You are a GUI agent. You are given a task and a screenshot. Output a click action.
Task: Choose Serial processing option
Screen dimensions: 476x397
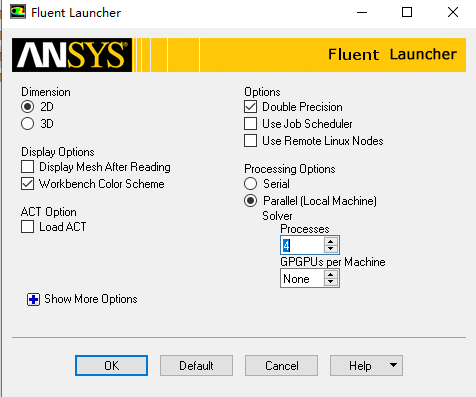tap(250, 184)
